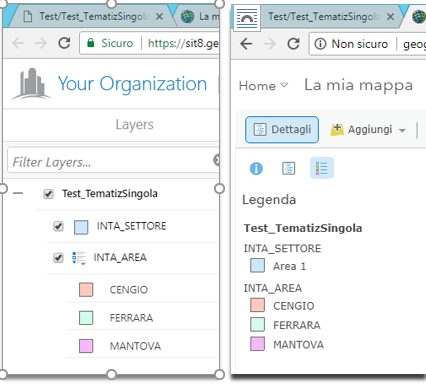Viewport: 426px width, 384px height.
Task: Click Test_TematizSingola heading in Legenda
Action: coord(303,228)
